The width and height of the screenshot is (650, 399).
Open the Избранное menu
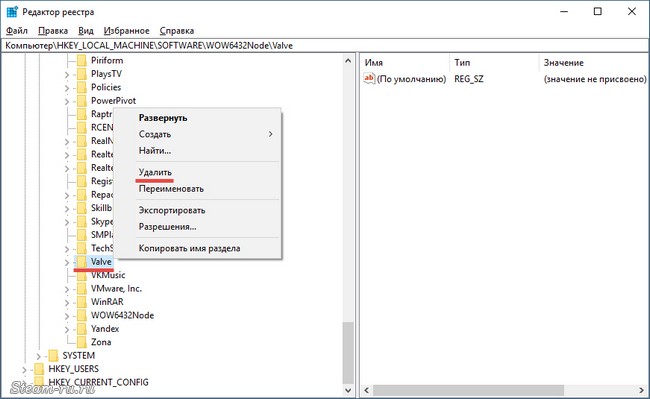126,31
